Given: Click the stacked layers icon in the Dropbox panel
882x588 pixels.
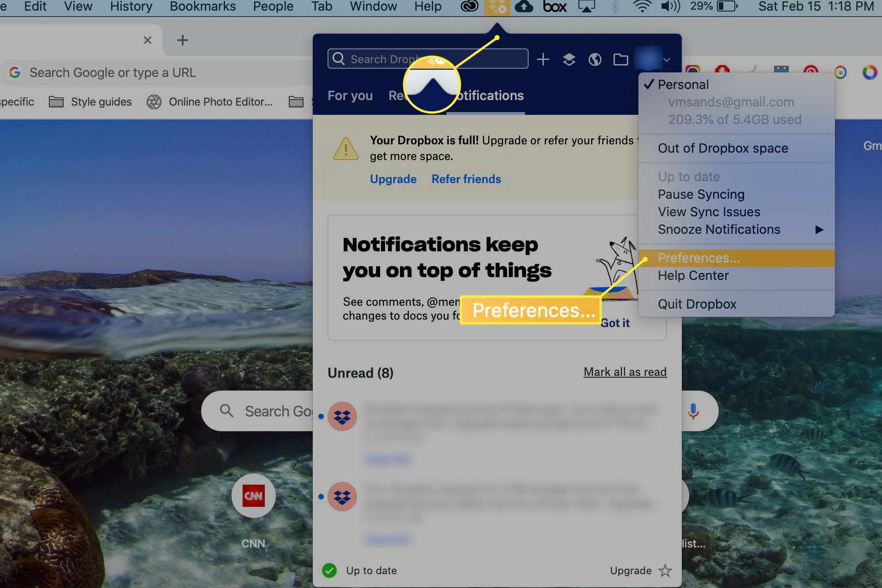Looking at the screenshot, I should [x=569, y=59].
